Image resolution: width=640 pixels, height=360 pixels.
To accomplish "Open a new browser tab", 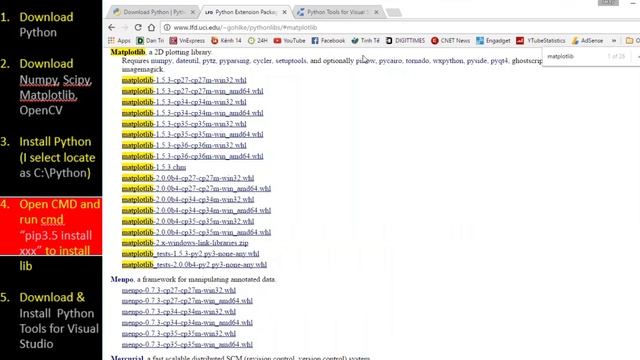I will click(394, 13).
